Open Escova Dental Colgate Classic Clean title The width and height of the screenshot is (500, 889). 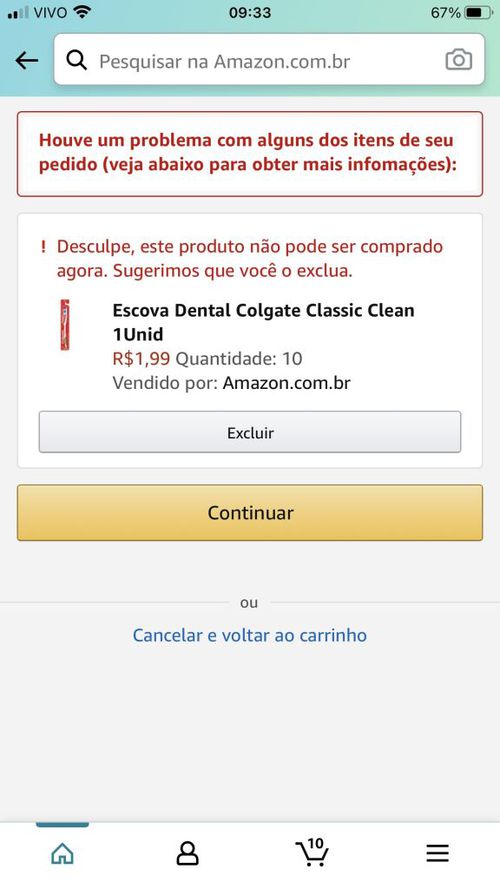(264, 322)
